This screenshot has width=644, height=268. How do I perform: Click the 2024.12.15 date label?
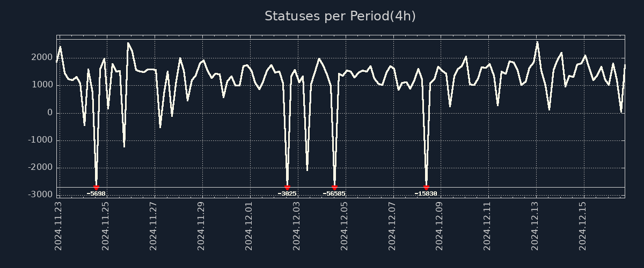click(x=583, y=226)
